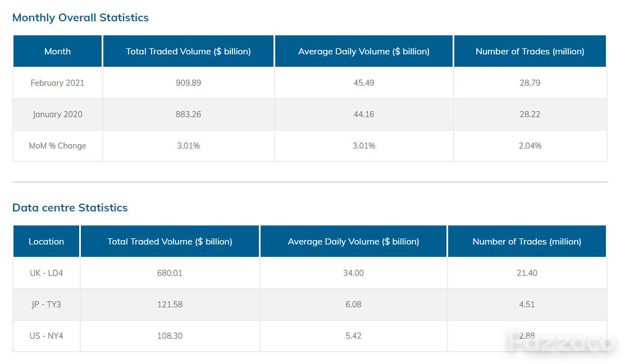
Task: Select the 44.16 average daily volume cell
Action: point(363,114)
